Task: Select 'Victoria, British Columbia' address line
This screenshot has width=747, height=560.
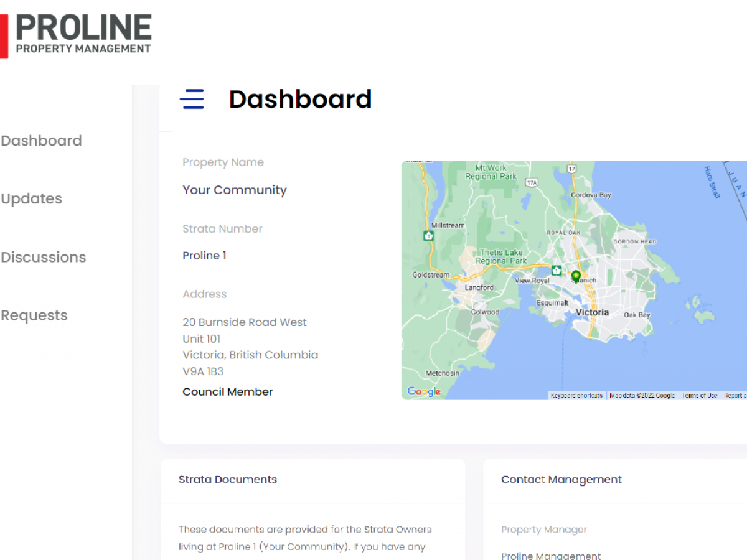Action: (x=250, y=355)
